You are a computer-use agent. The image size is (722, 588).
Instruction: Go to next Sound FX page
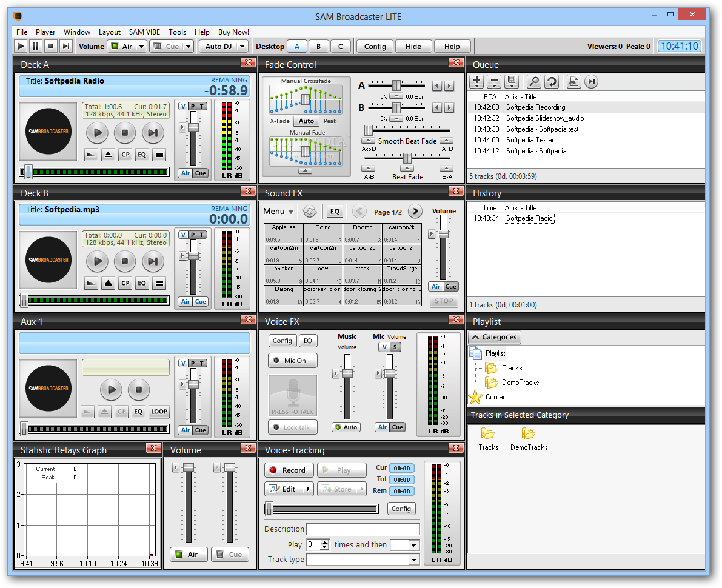coord(415,212)
